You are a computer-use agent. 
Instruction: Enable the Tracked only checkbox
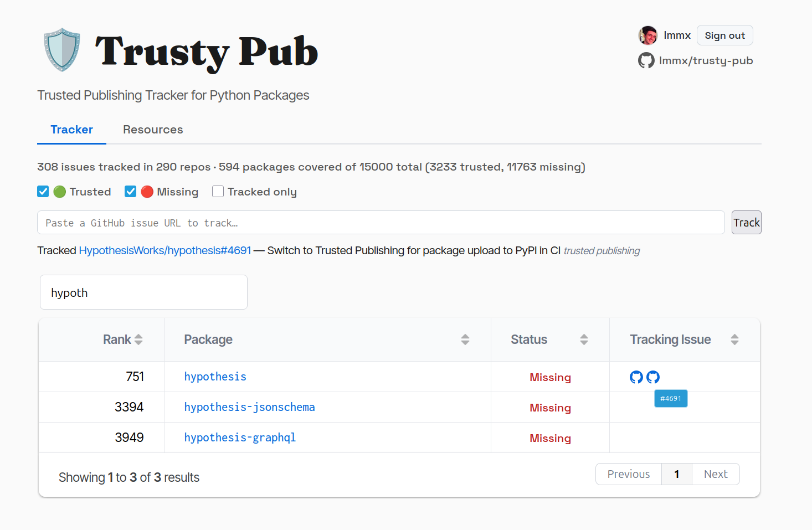(218, 192)
